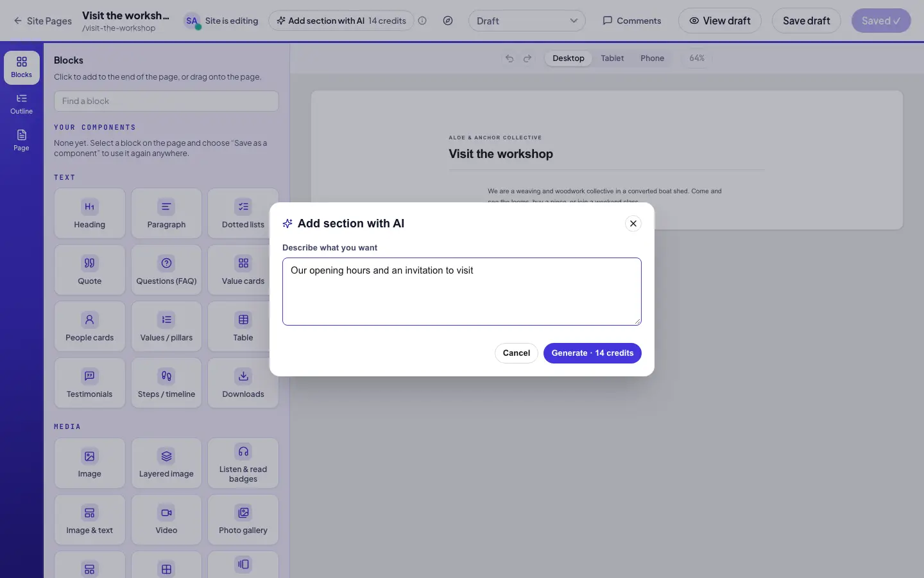Click the Find a block search field
The width and height of the screenshot is (924, 578).
[166, 101]
